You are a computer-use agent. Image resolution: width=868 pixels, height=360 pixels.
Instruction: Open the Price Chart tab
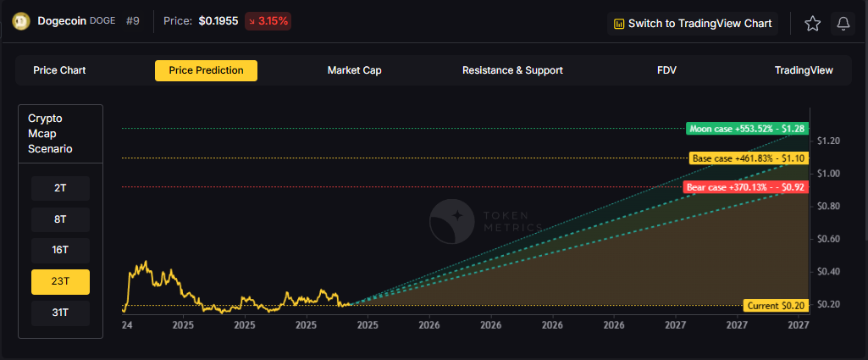point(59,70)
